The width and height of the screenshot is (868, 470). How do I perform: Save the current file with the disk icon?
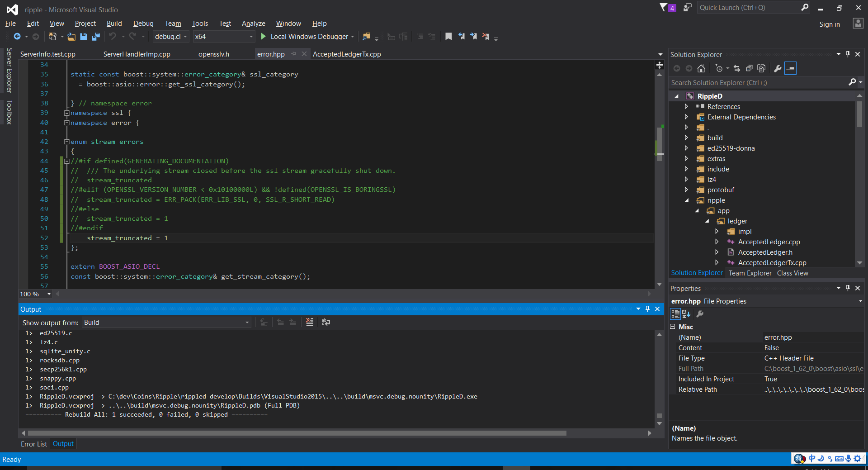click(x=84, y=37)
